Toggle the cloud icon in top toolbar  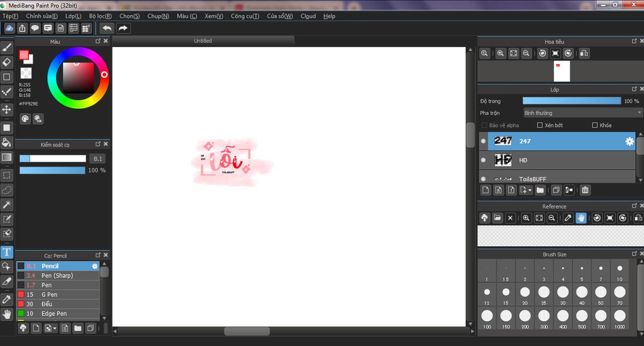(x=9, y=28)
